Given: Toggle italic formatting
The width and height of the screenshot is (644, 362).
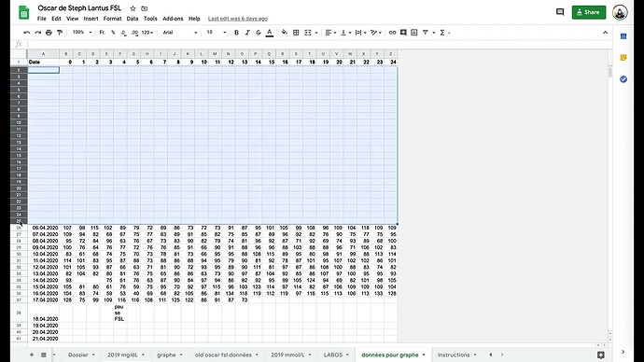Looking at the screenshot, I should pyautogui.click(x=247, y=33).
